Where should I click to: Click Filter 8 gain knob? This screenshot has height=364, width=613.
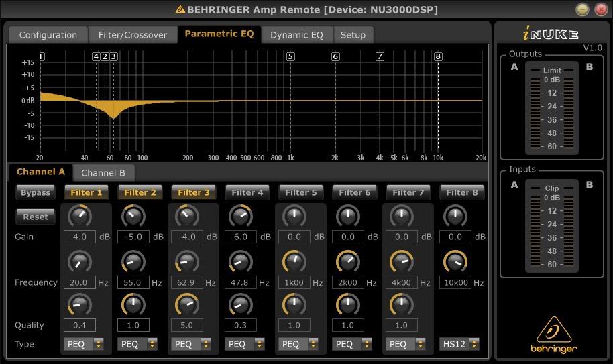pos(455,216)
